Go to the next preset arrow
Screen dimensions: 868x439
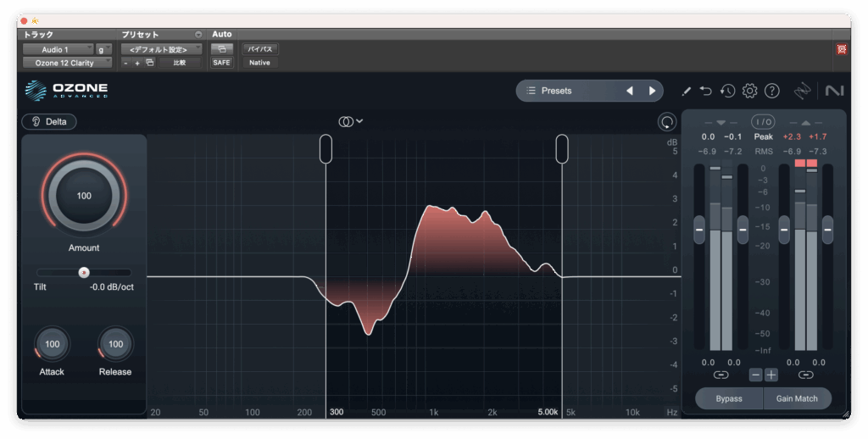(x=652, y=91)
